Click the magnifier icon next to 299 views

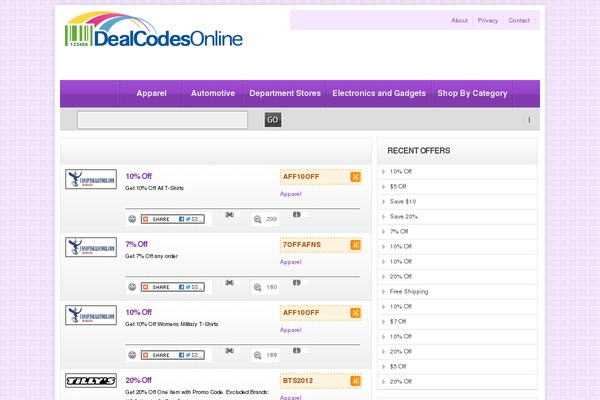(x=258, y=219)
